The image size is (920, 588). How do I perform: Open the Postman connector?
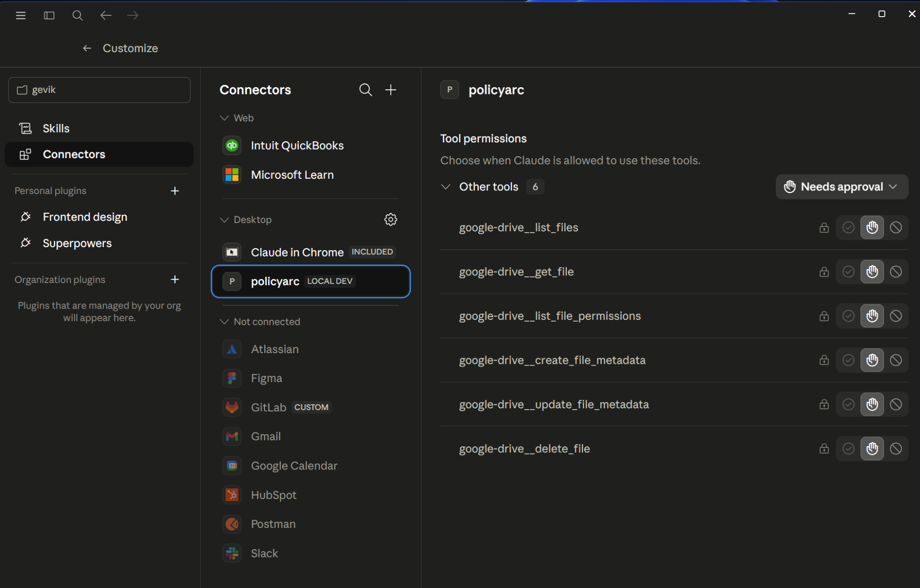pyautogui.click(x=311, y=524)
